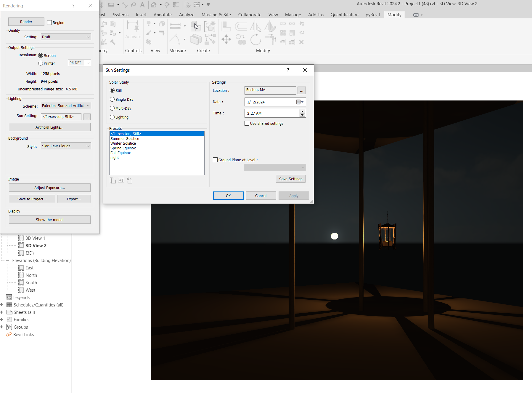This screenshot has width=532, height=393.
Task: Duplicate the current sun preset
Action: tap(113, 180)
